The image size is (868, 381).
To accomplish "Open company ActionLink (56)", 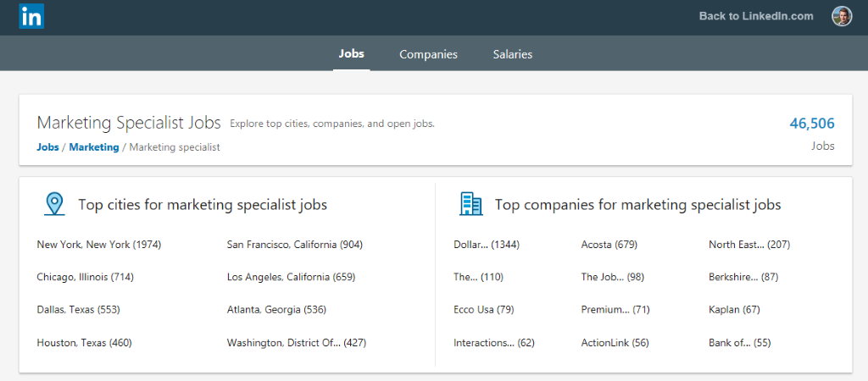I will 615,343.
